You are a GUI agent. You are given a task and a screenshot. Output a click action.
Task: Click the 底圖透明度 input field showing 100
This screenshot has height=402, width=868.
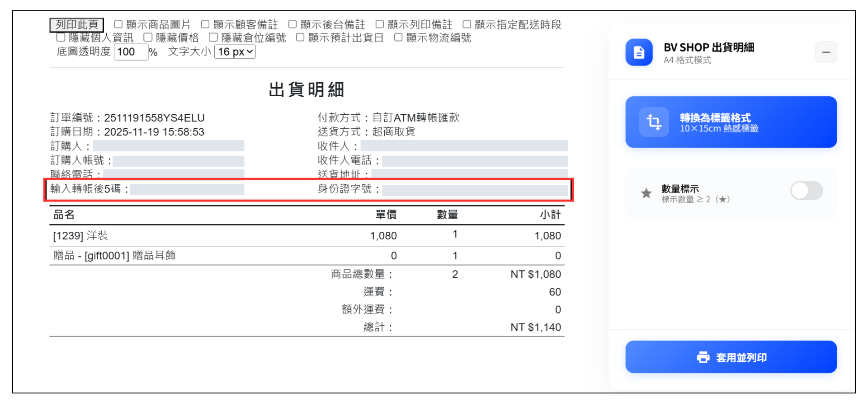[131, 52]
